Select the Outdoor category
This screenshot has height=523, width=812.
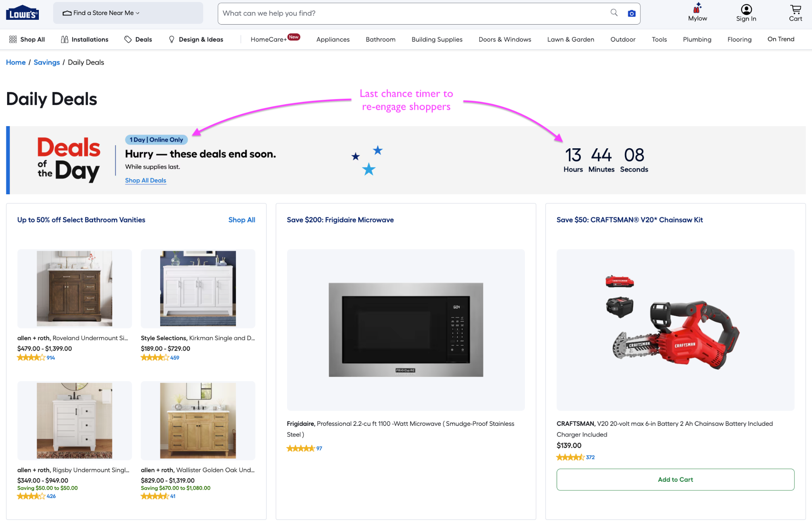[623, 39]
